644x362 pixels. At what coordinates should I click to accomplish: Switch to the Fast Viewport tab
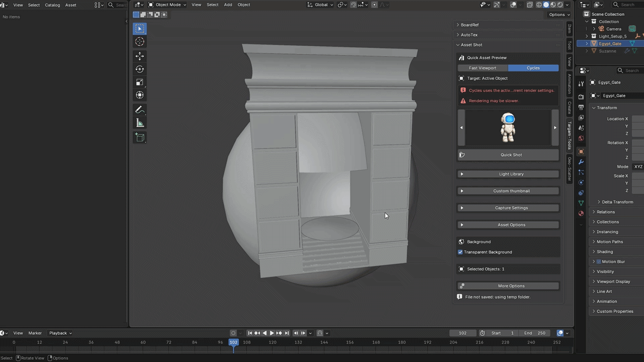click(x=482, y=68)
